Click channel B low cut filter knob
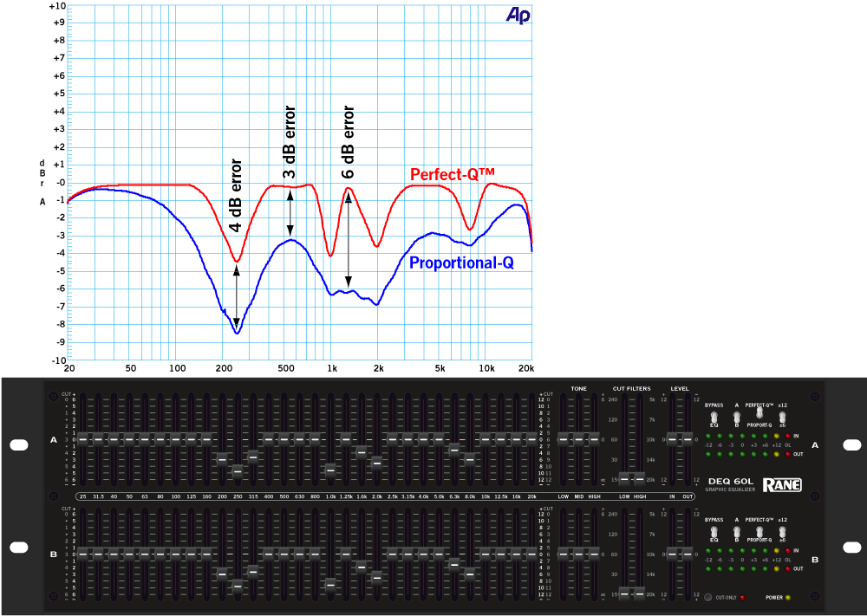 coord(624,593)
